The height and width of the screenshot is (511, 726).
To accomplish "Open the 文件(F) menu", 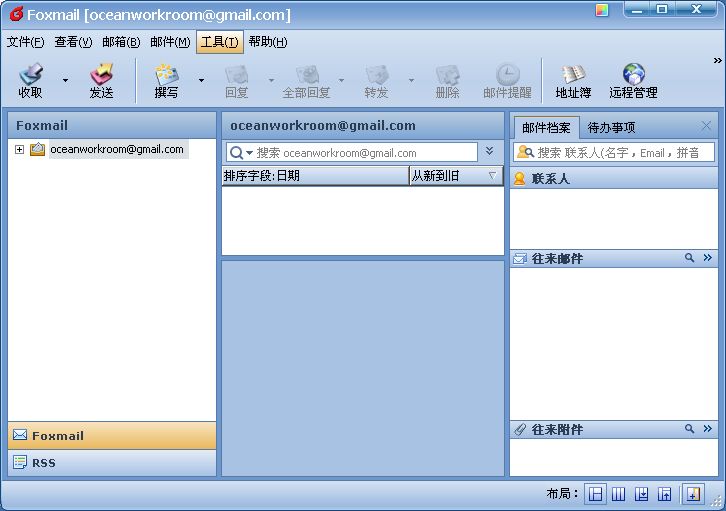I will coord(25,42).
